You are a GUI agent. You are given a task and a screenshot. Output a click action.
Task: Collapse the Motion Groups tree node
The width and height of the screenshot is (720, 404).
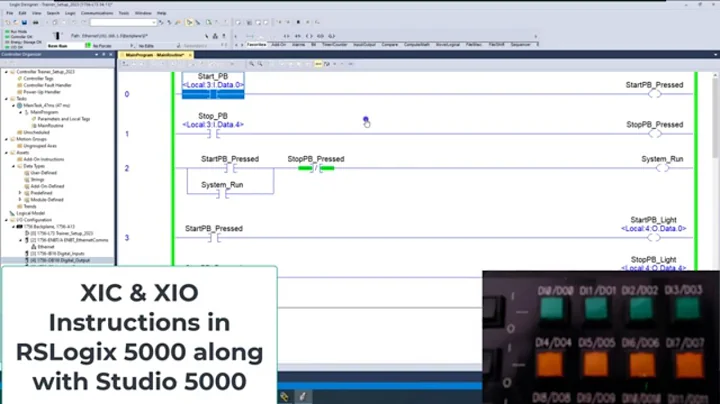pyautogui.click(x=6, y=139)
